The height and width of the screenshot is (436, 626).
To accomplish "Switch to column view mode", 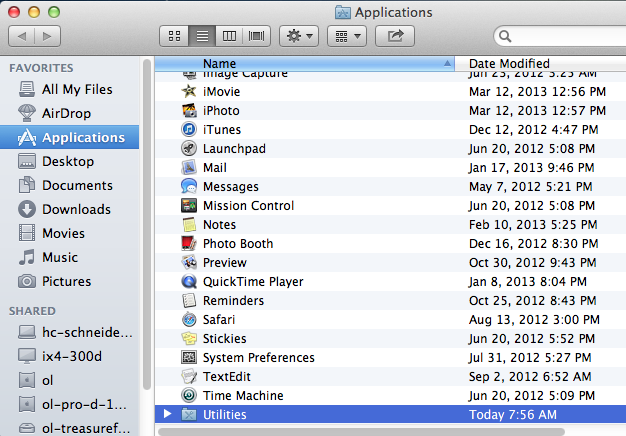I will [230, 36].
